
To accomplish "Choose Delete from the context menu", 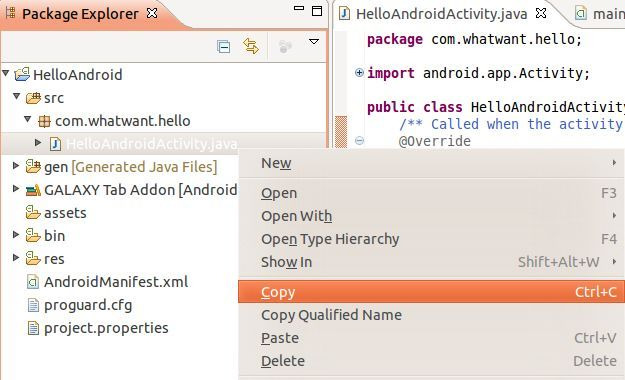I will pyautogui.click(x=431, y=361).
